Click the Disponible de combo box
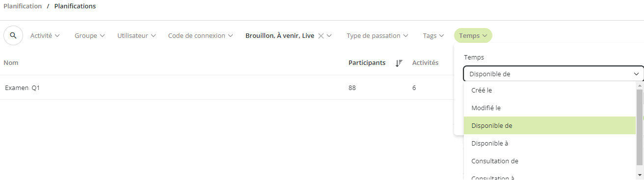 554,74
